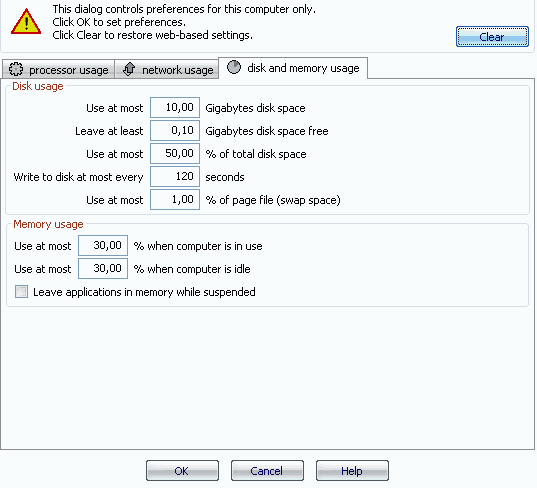Click the network usage arrows icon

(x=129, y=69)
